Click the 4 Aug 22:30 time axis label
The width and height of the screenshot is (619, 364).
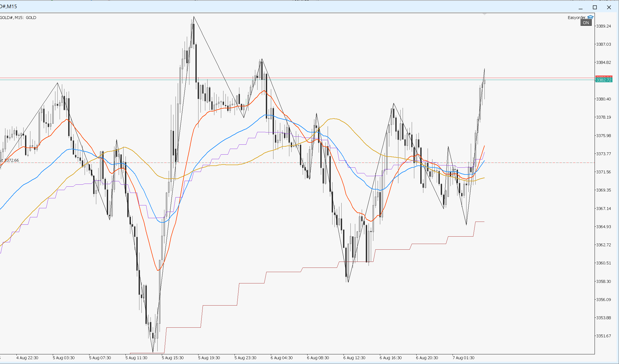pos(27,358)
